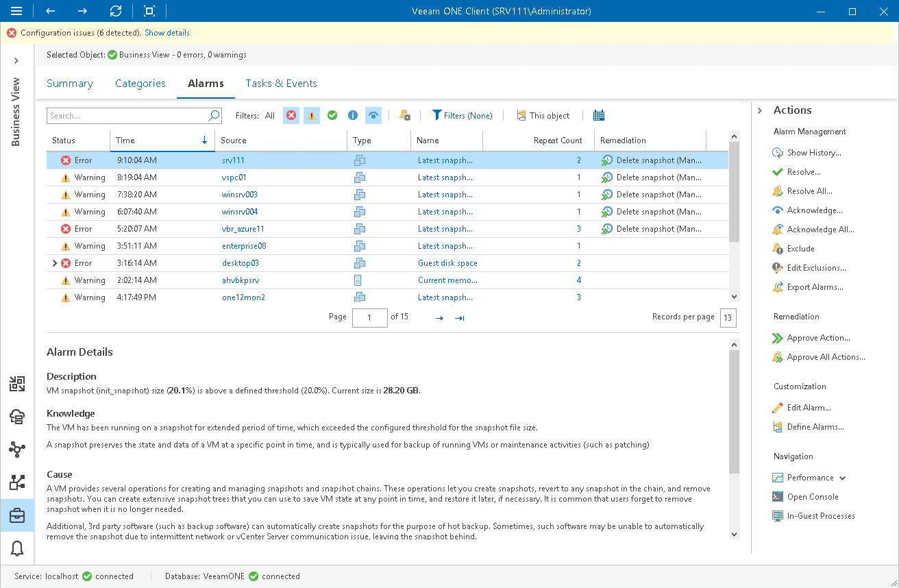
Task: Click Resolve All action
Action: click(x=802, y=191)
